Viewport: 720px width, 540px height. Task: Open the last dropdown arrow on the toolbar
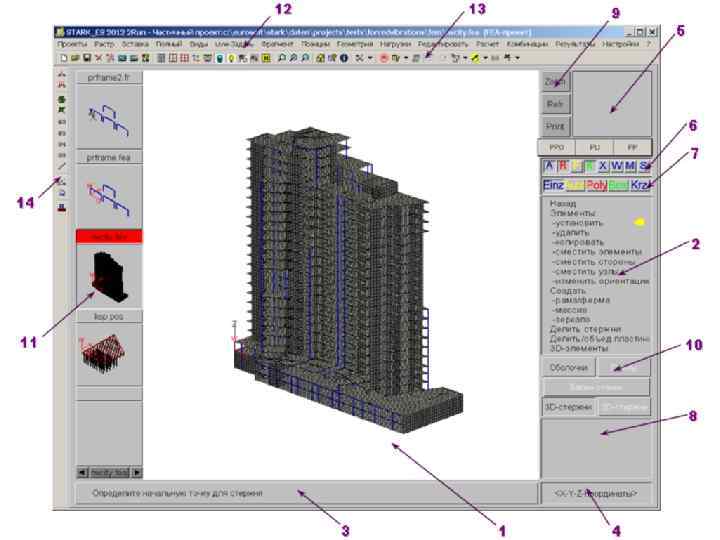tap(518, 58)
